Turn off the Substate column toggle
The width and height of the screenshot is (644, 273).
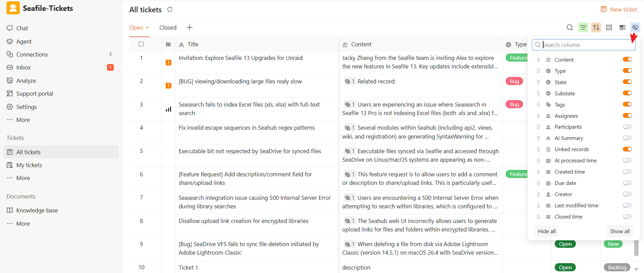point(627,93)
